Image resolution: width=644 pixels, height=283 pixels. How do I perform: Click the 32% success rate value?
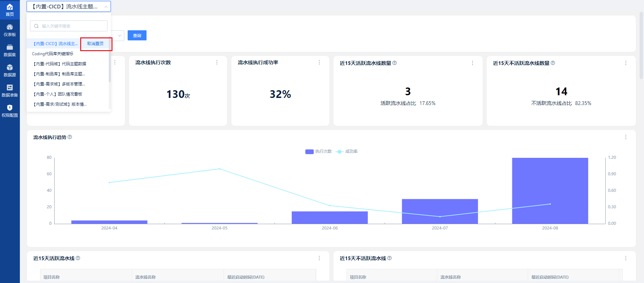coord(280,94)
